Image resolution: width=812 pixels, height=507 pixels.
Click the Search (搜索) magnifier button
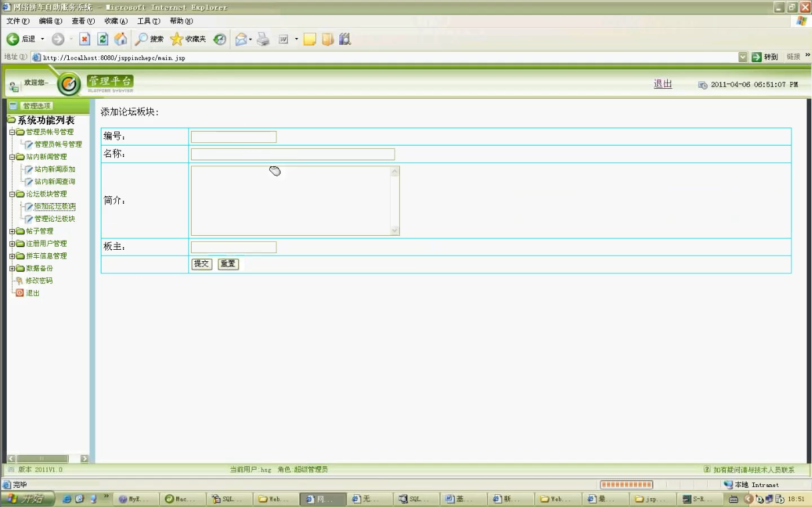point(149,39)
